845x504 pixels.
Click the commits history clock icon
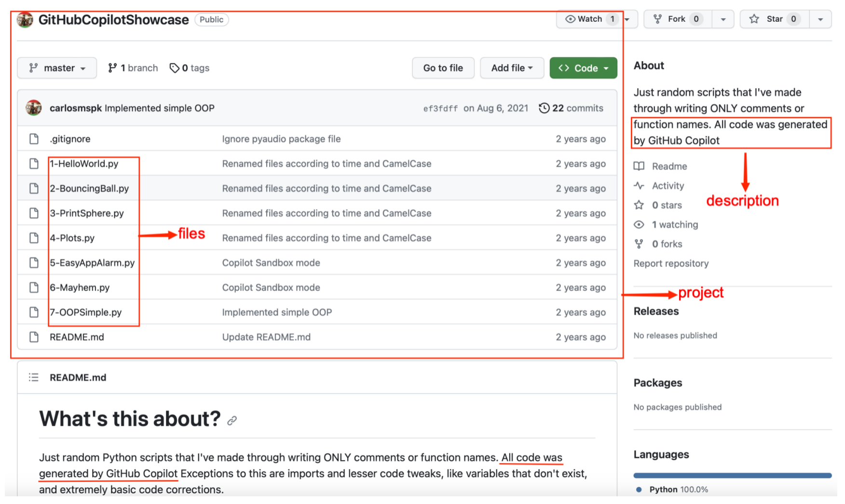544,108
